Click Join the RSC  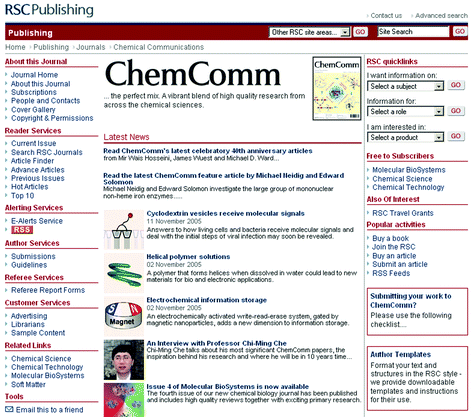click(394, 247)
